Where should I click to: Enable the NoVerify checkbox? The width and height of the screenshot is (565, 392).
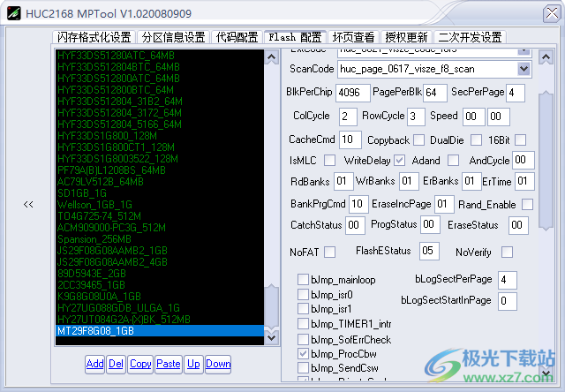click(x=507, y=252)
